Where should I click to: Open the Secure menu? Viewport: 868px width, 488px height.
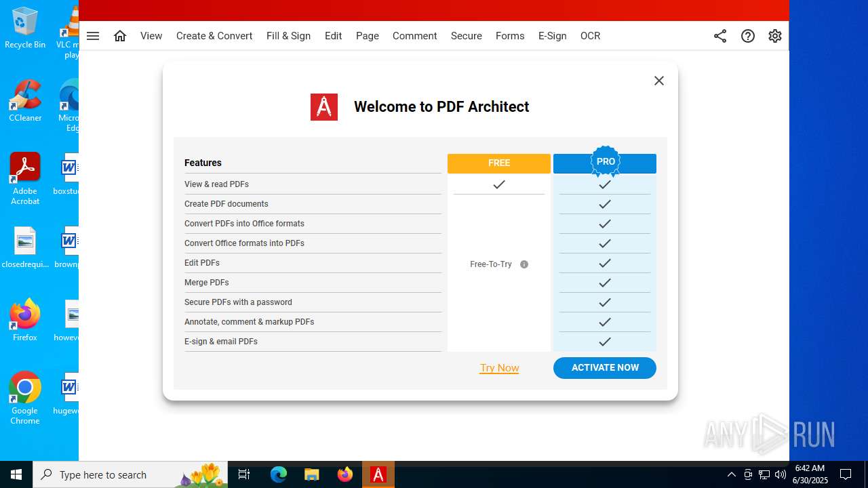click(x=467, y=36)
